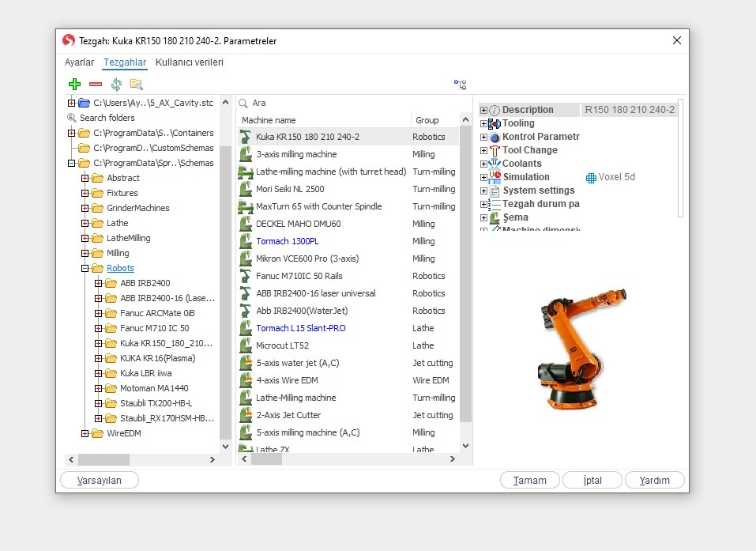Click the Coolants icon in parameter tree
Screen dimensions: 756x551
pyautogui.click(x=495, y=164)
